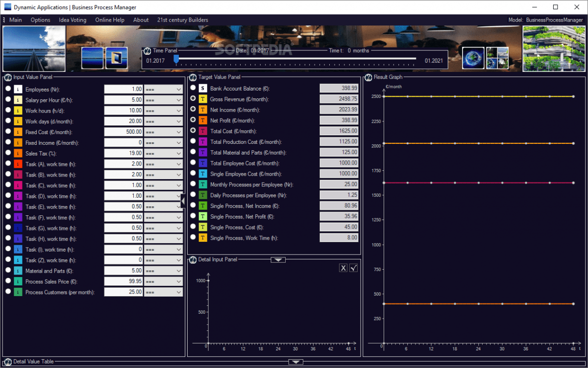Image resolution: width=588 pixels, height=368 pixels.
Task: Collapse the Detail Input Panel with its arrow
Action: [x=278, y=260]
